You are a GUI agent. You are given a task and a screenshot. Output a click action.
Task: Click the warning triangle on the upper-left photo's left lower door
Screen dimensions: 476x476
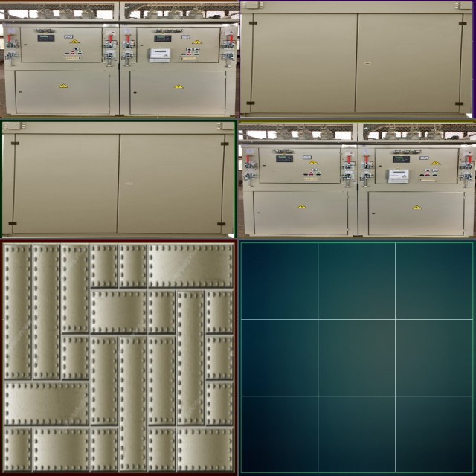[62, 86]
